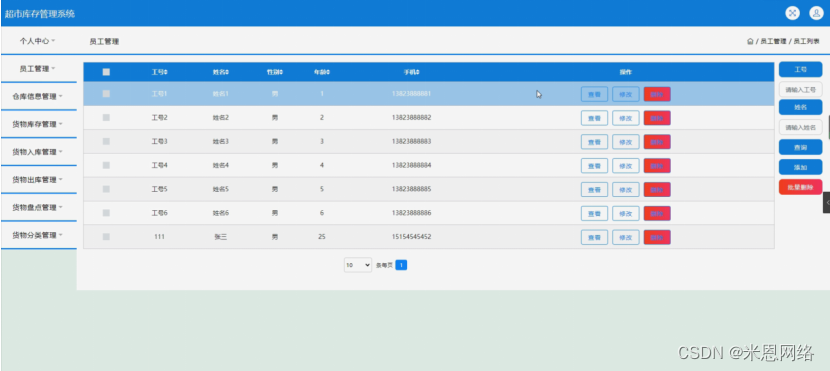Click the home icon in breadcrumb
Image resolution: width=830 pixels, height=371 pixels.
click(x=750, y=41)
